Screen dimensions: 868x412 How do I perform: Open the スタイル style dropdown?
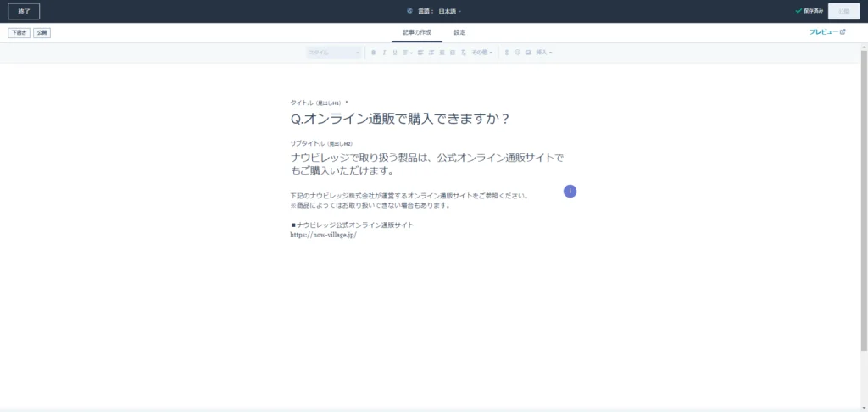334,53
